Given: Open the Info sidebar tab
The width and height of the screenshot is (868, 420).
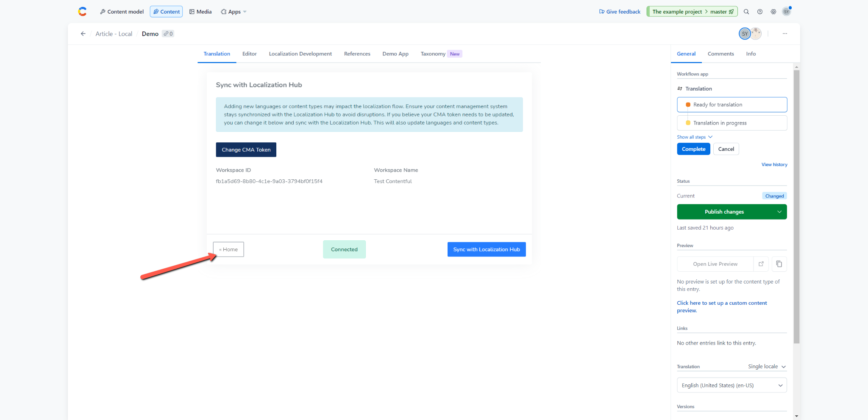Looking at the screenshot, I should click(x=751, y=54).
